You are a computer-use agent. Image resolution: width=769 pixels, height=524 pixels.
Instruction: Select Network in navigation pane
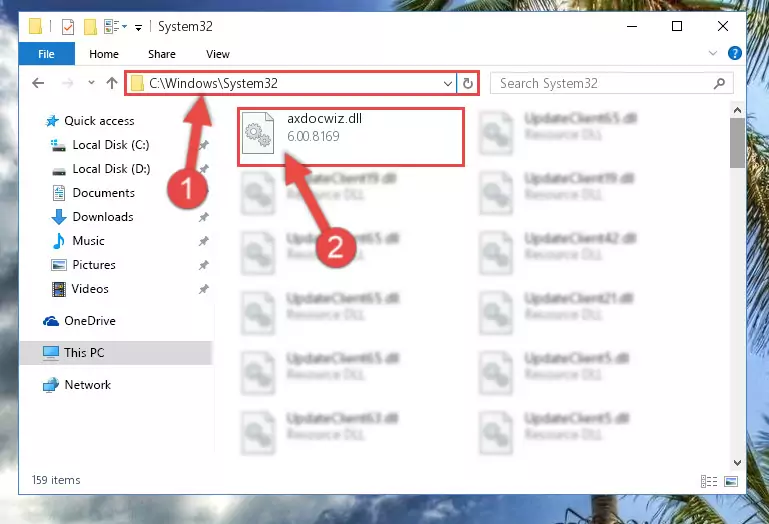pyautogui.click(x=87, y=385)
